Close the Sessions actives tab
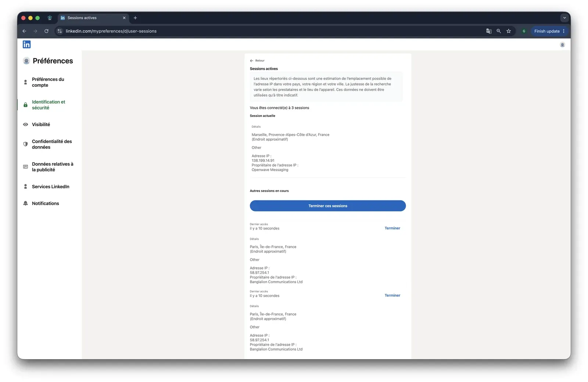The image size is (588, 382). click(124, 18)
